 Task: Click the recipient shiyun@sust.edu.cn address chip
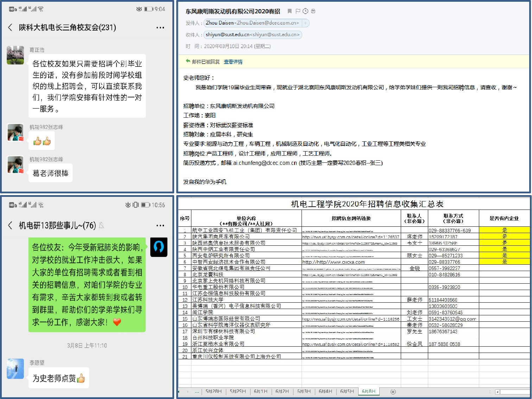252,35
